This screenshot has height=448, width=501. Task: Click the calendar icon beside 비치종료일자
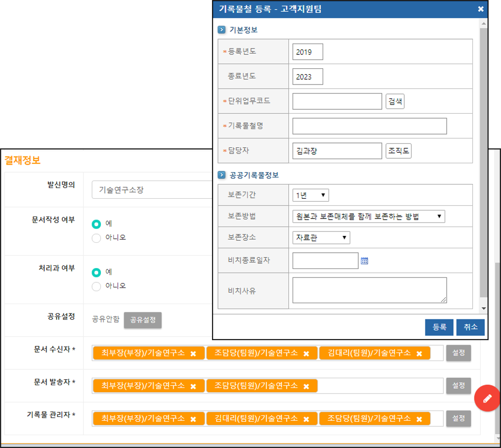pos(365,261)
